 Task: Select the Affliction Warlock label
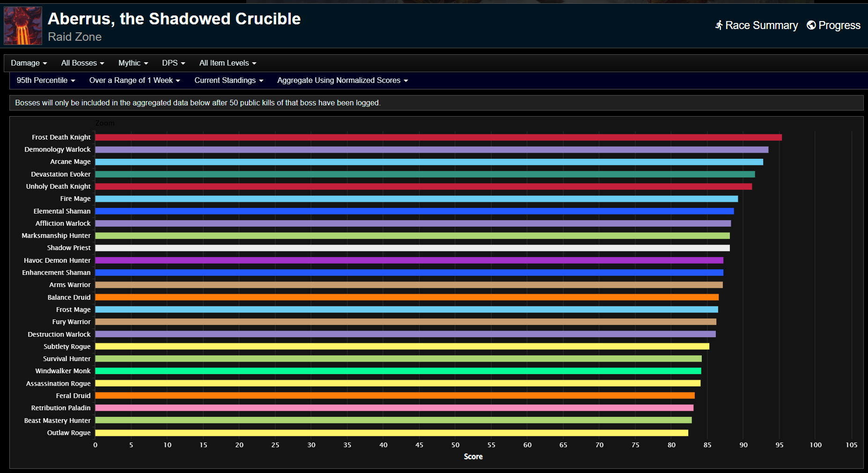point(63,223)
